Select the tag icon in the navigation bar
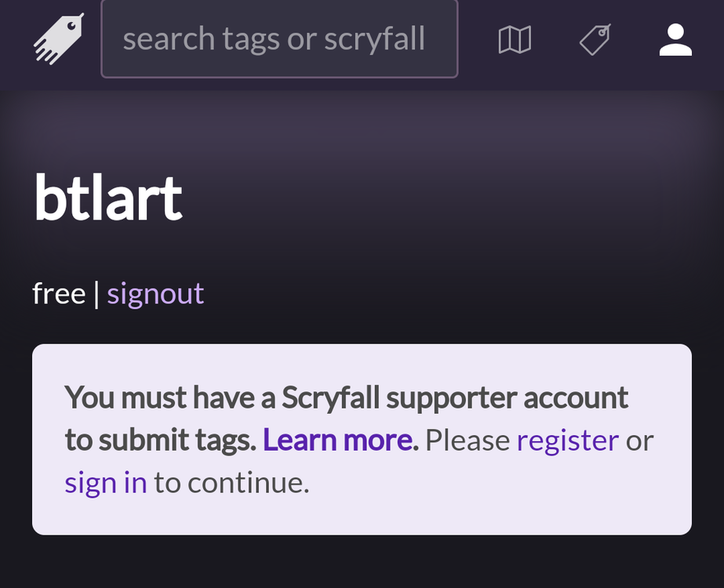This screenshot has height=588, width=724. (x=595, y=39)
